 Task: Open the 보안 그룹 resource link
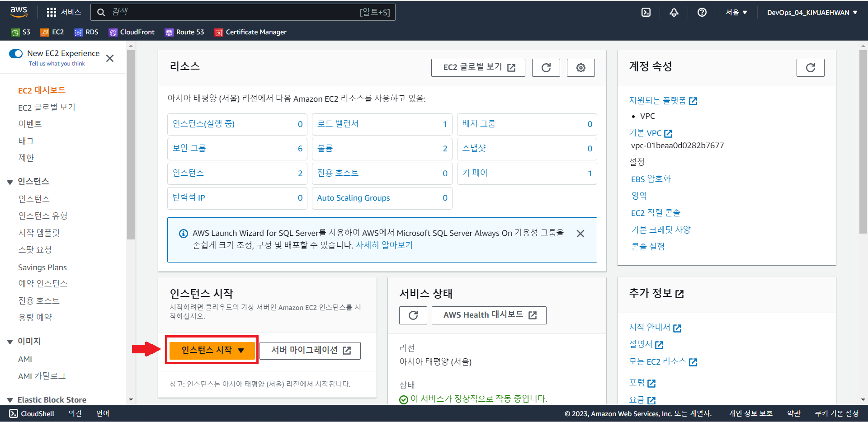click(x=189, y=148)
